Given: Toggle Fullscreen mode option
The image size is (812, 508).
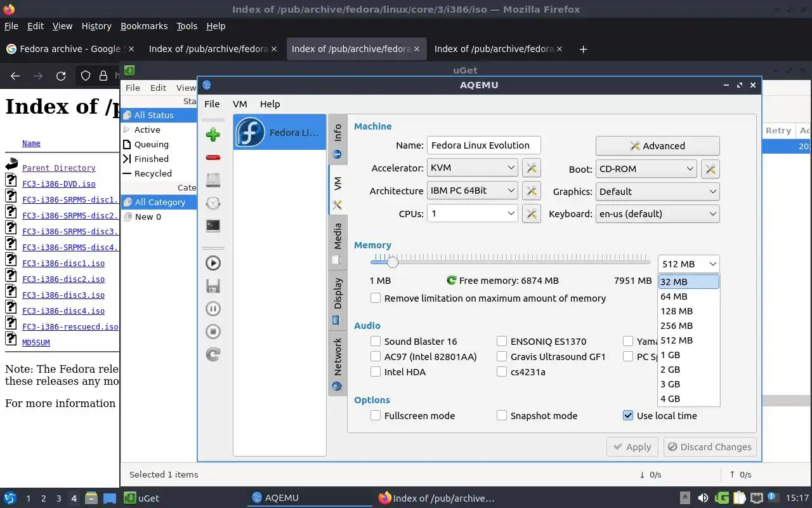Looking at the screenshot, I should 376,415.
